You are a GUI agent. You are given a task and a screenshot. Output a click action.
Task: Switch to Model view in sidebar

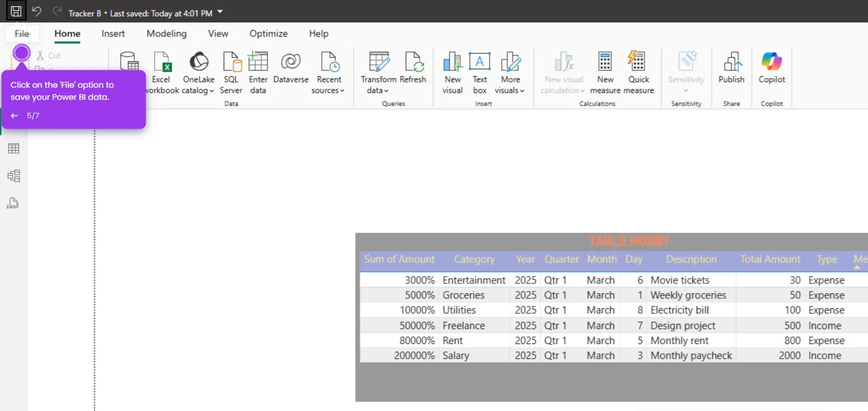click(x=13, y=176)
